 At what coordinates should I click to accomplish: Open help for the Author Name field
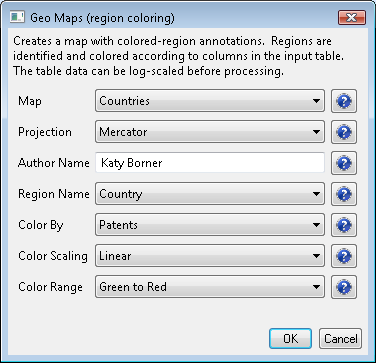coord(344,163)
